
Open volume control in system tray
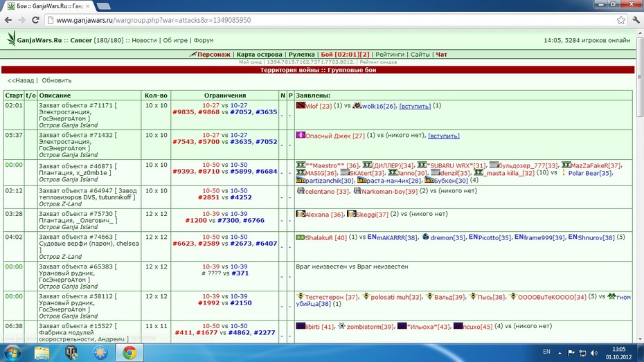pos(594,353)
